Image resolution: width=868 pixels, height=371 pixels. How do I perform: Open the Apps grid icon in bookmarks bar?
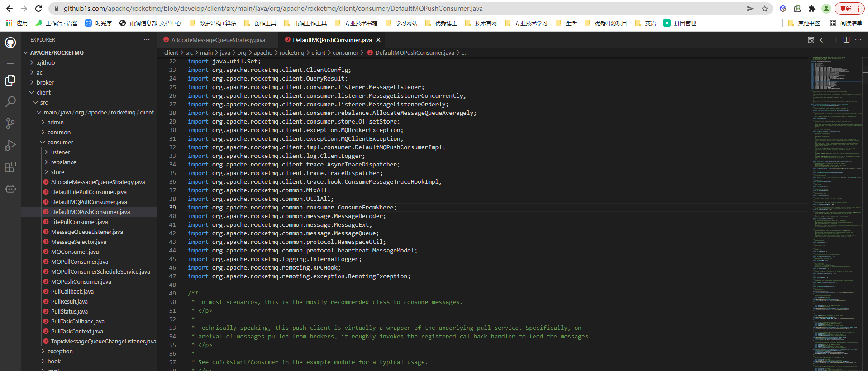(9, 23)
